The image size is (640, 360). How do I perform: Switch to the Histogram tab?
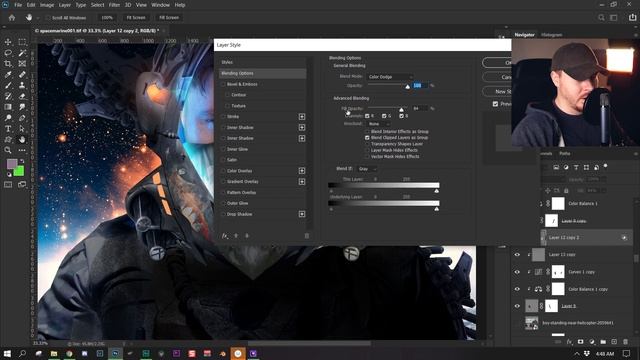point(551,35)
